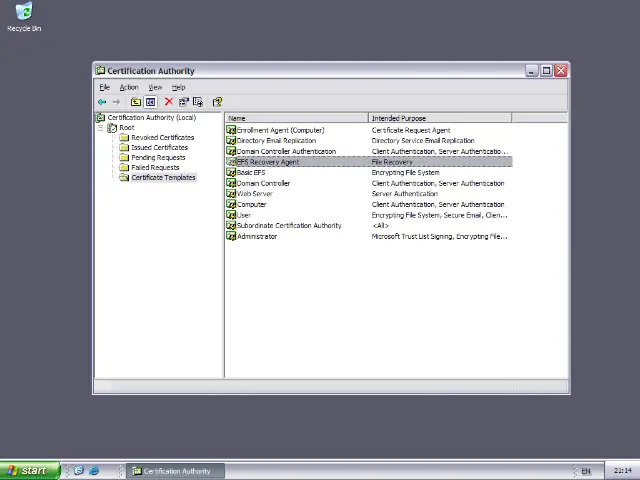
Task: Sort by the Intended Purpose column header
Action: [x=440, y=118]
